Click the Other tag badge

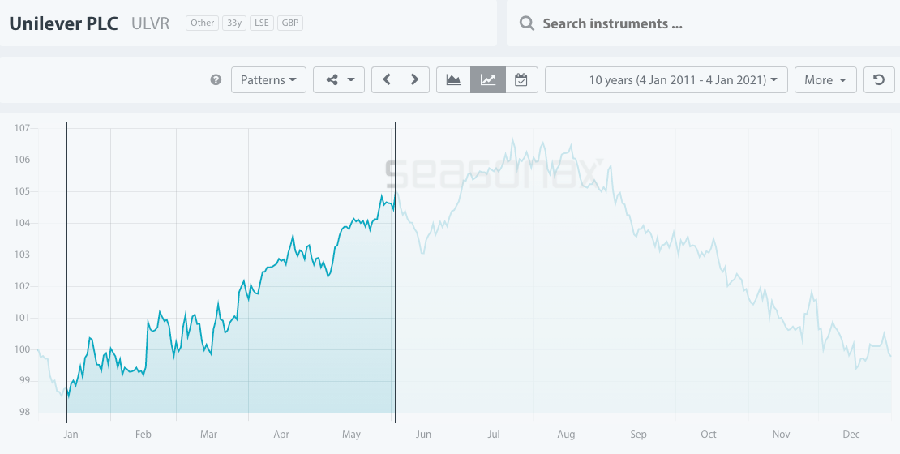coord(201,23)
